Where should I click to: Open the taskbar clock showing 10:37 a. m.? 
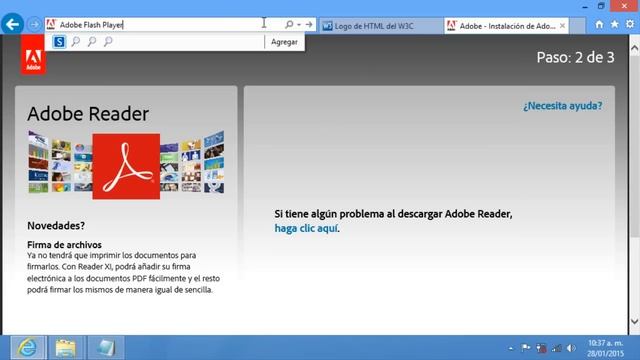(606, 348)
